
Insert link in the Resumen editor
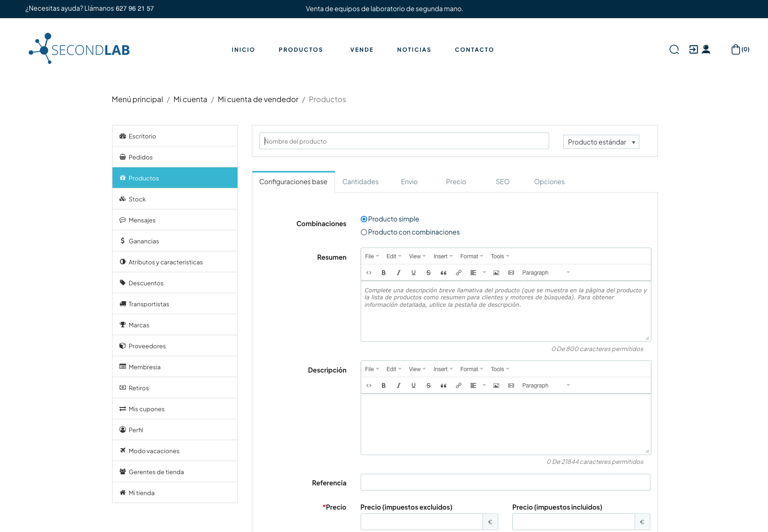[x=459, y=273]
